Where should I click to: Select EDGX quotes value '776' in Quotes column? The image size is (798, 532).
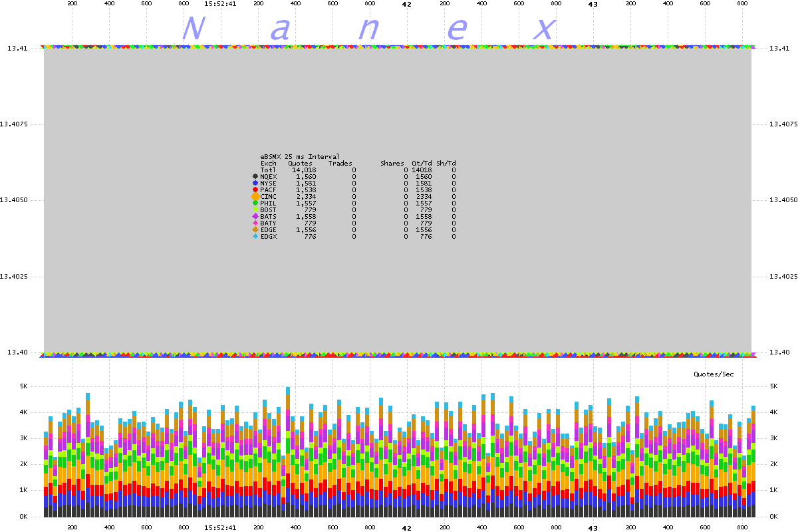(x=310, y=236)
